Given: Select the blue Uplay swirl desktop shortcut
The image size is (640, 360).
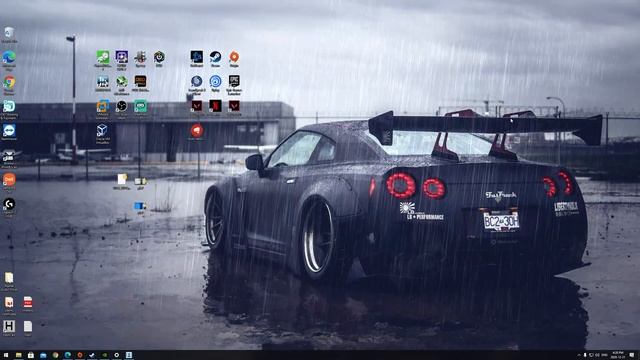Looking at the screenshot, I should [215, 83].
